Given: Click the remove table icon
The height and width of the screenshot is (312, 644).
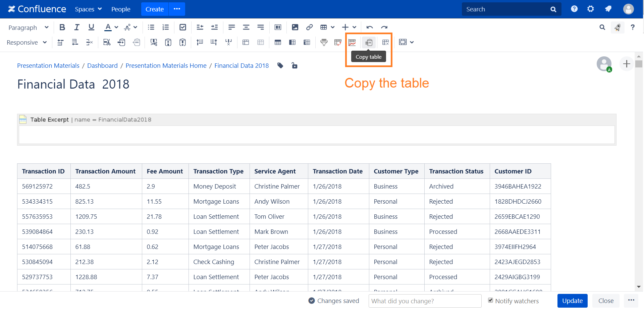Looking at the screenshot, I should (x=385, y=42).
